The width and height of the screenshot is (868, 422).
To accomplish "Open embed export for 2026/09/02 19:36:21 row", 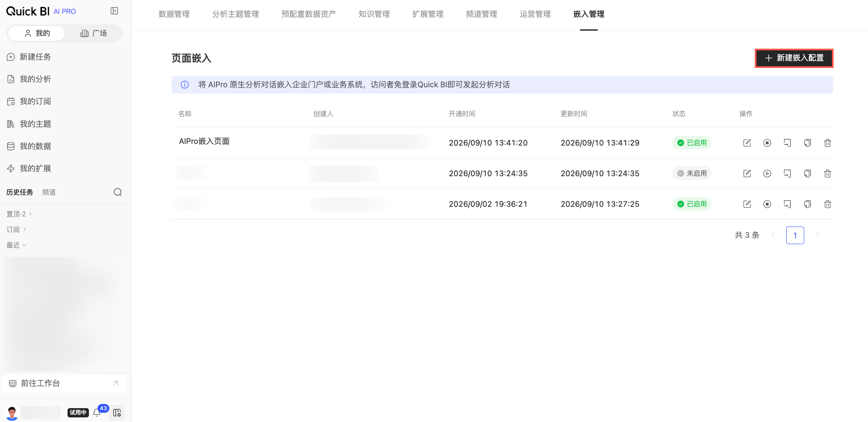I will click(x=787, y=204).
